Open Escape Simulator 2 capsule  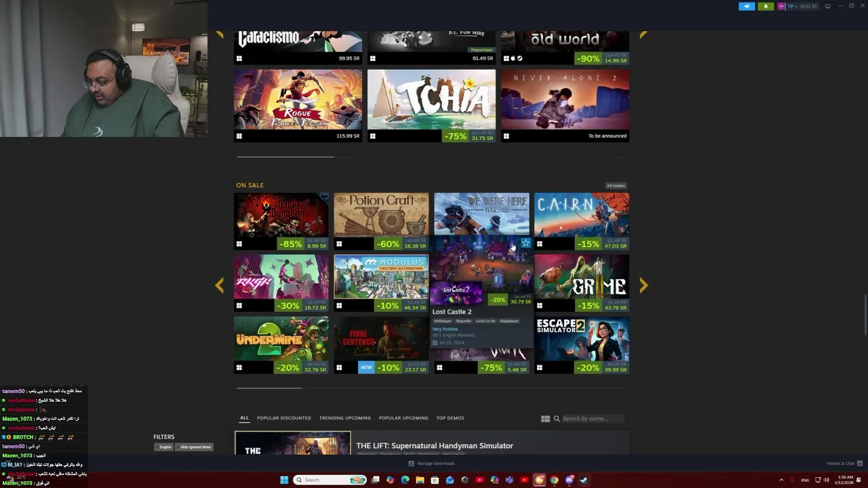pyautogui.click(x=582, y=345)
